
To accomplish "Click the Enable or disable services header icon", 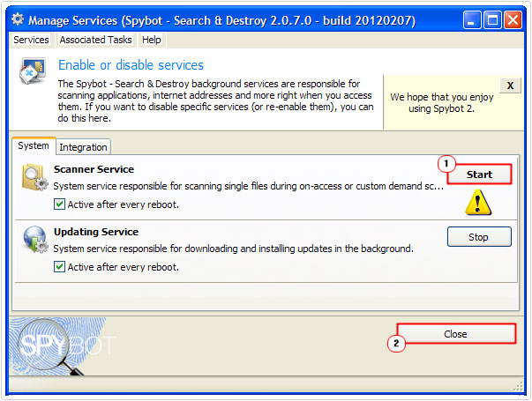I will (33, 71).
